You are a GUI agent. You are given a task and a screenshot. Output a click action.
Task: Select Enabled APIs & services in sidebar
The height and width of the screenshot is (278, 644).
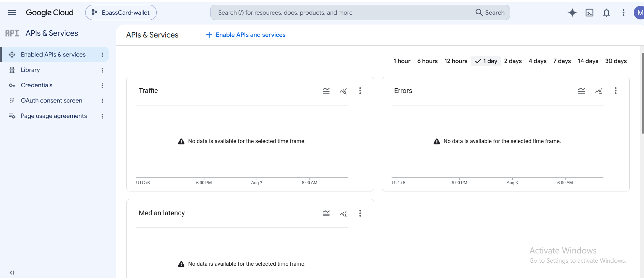55,55
